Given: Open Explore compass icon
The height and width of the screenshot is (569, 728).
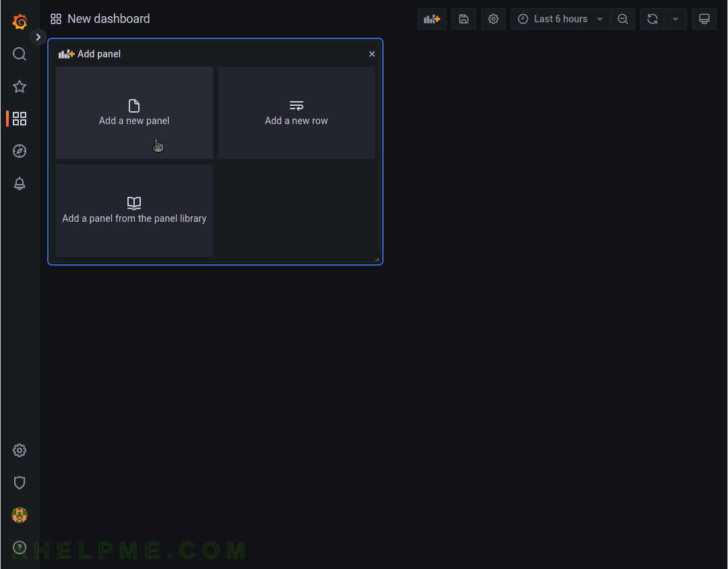Looking at the screenshot, I should point(20,151).
